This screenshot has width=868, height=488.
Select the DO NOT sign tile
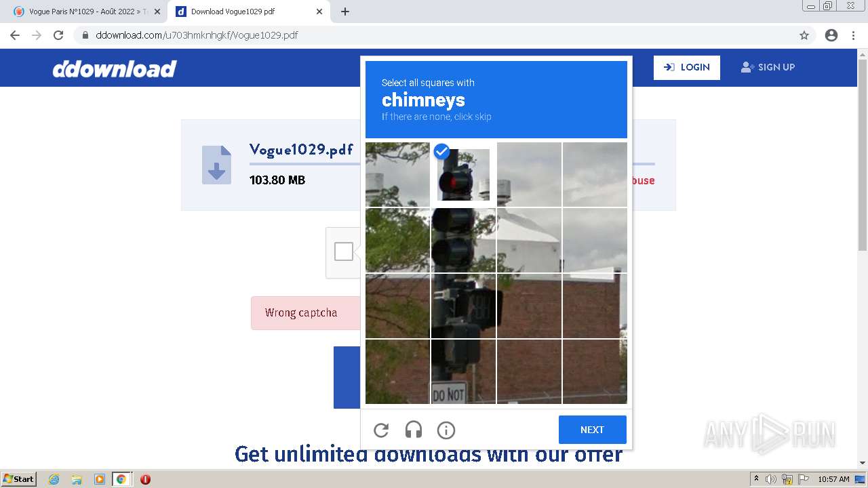[x=463, y=371]
